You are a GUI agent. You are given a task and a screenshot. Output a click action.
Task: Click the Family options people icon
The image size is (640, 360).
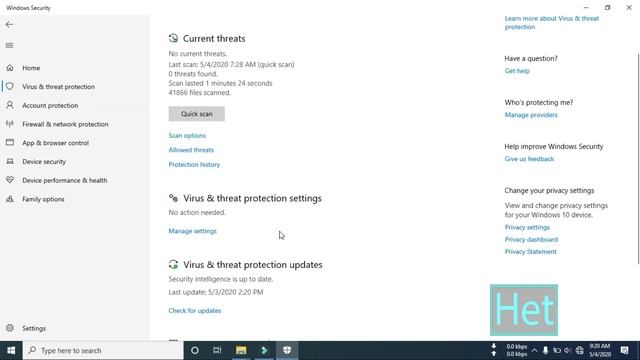click(10, 199)
